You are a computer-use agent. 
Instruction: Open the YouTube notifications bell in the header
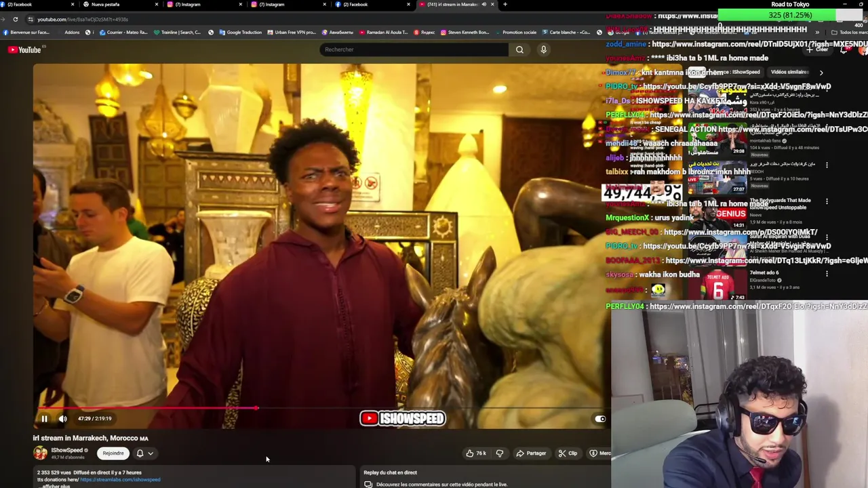tap(844, 49)
